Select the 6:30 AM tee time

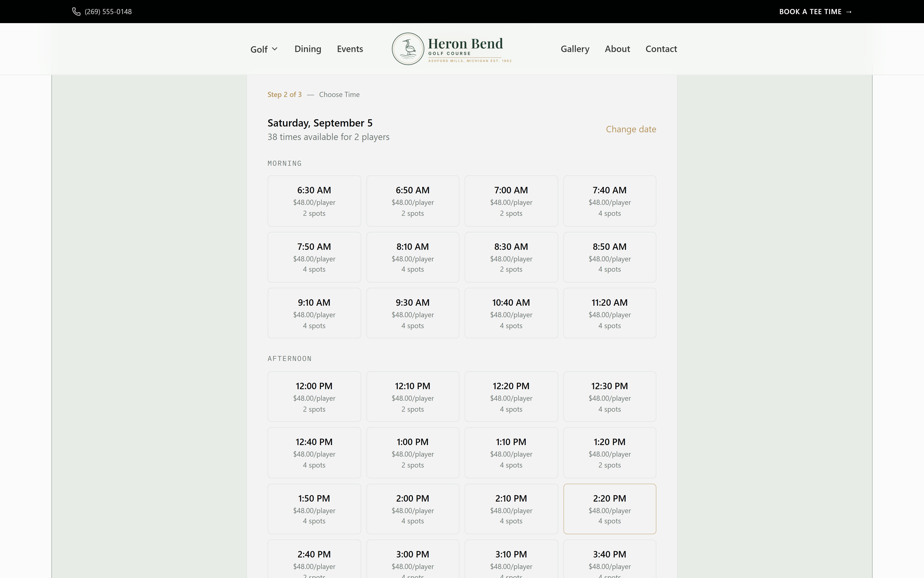point(314,201)
